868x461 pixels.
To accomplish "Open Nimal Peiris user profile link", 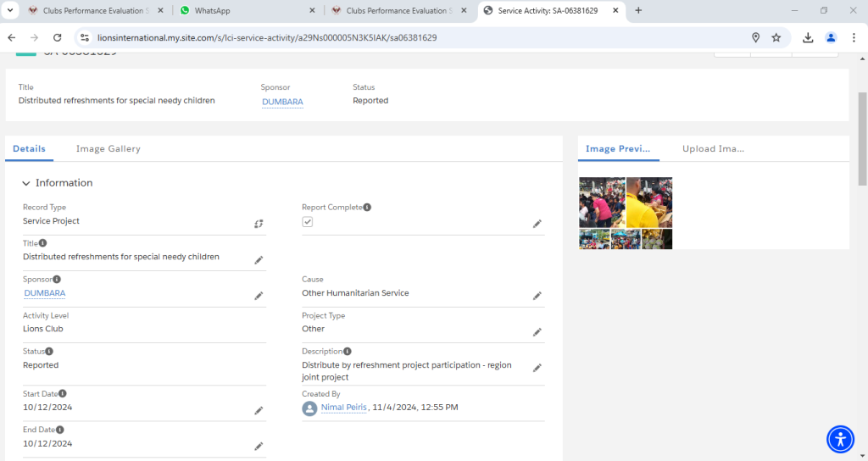I will click(x=344, y=408).
